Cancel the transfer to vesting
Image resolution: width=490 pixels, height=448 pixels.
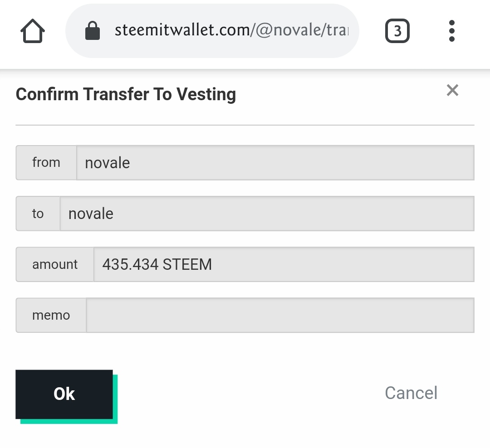coord(411,393)
